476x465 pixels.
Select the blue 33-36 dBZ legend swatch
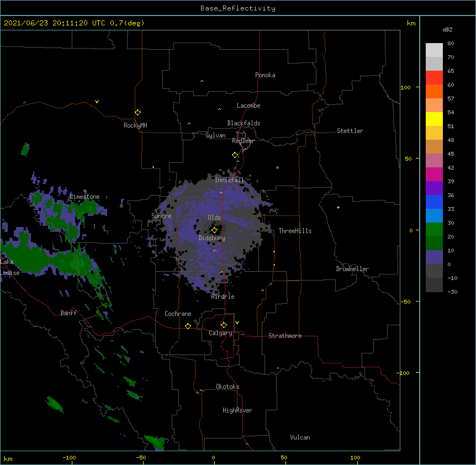coord(434,202)
